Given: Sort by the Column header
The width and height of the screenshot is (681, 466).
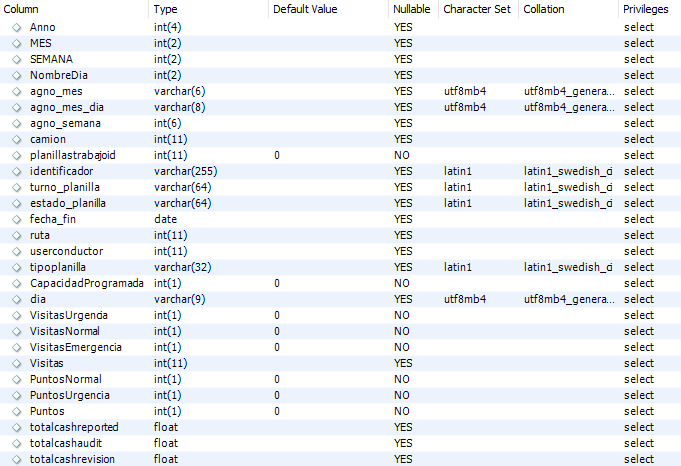Looking at the screenshot, I should click(x=21, y=9).
